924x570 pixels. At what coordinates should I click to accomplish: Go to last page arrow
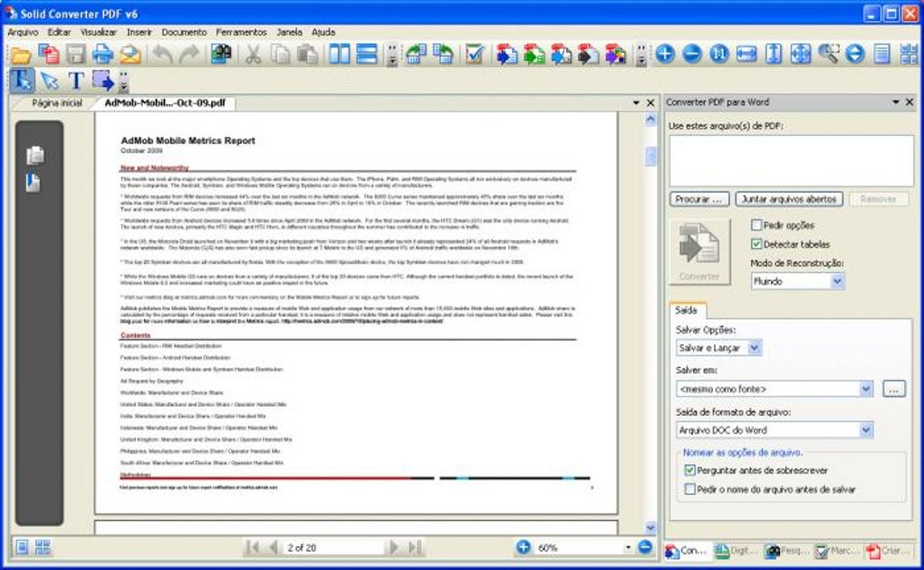(x=415, y=547)
